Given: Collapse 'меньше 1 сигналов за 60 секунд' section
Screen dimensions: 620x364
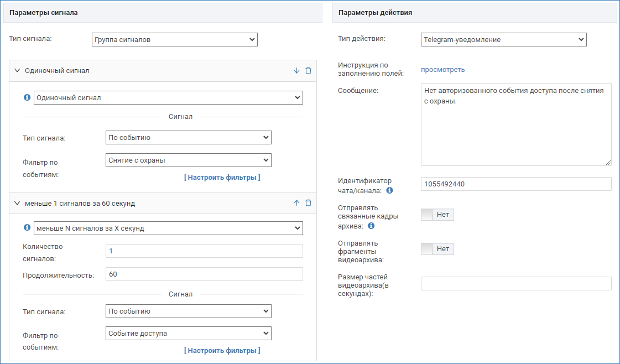Looking at the screenshot, I should tap(17, 203).
